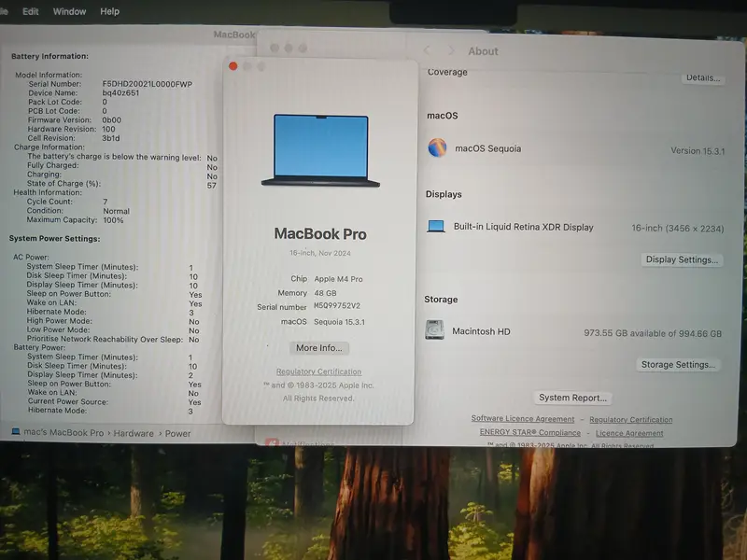
Task: Open Storage Settings...
Action: (x=679, y=364)
